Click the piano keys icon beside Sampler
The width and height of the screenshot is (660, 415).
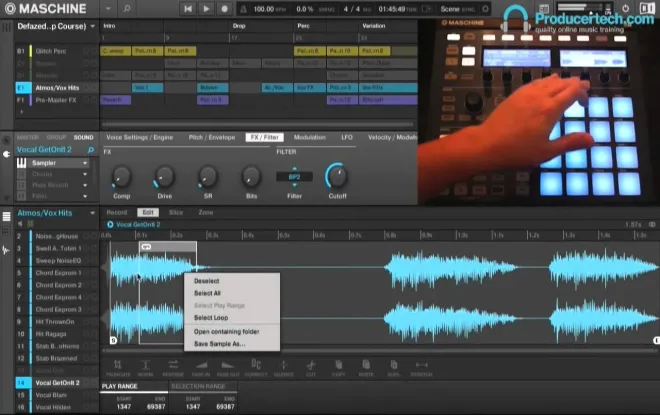(x=21, y=163)
